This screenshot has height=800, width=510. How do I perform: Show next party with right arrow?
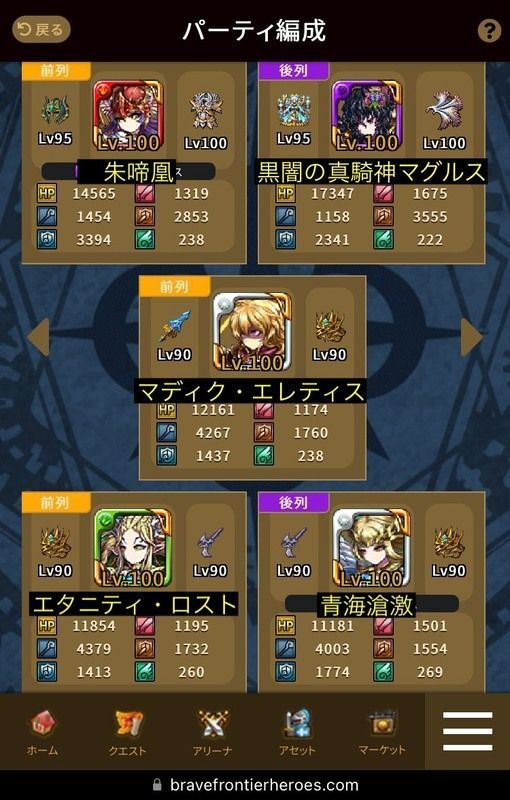471,337
